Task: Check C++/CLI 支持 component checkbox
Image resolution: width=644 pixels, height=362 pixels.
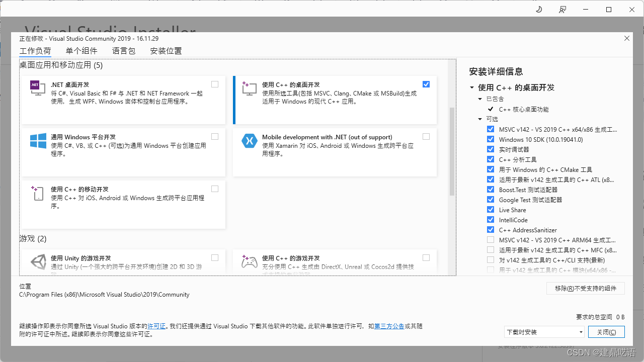Action: (x=491, y=260)
